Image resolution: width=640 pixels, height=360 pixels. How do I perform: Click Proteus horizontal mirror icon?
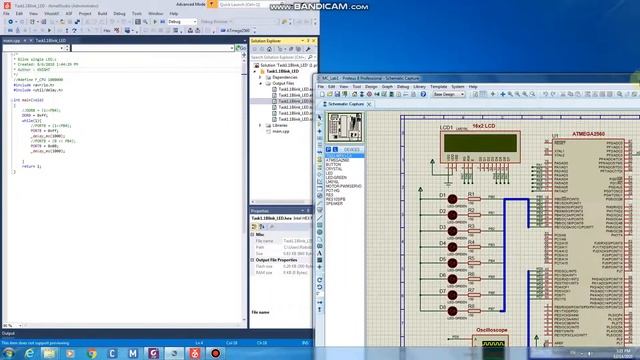pos(320,302)
